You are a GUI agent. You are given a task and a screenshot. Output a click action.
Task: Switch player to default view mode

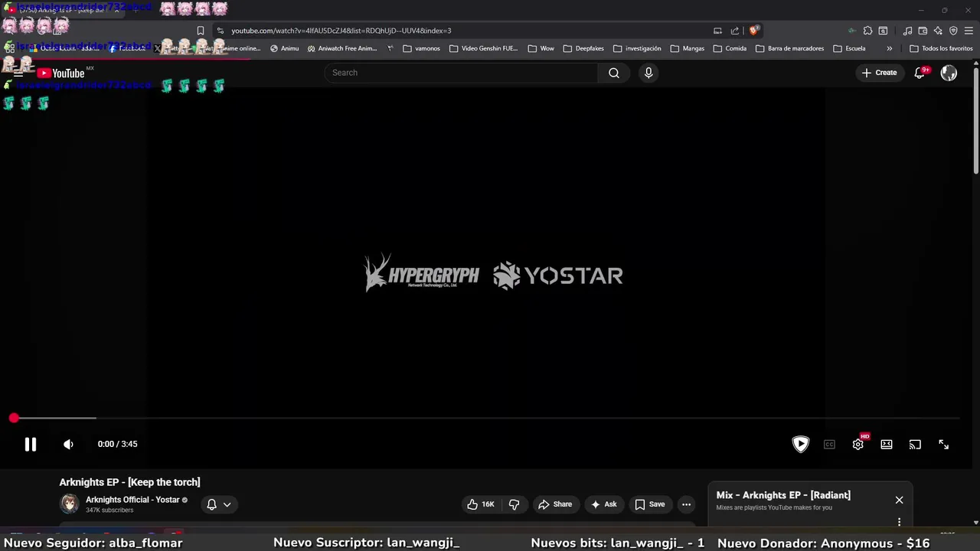point(887,444)
